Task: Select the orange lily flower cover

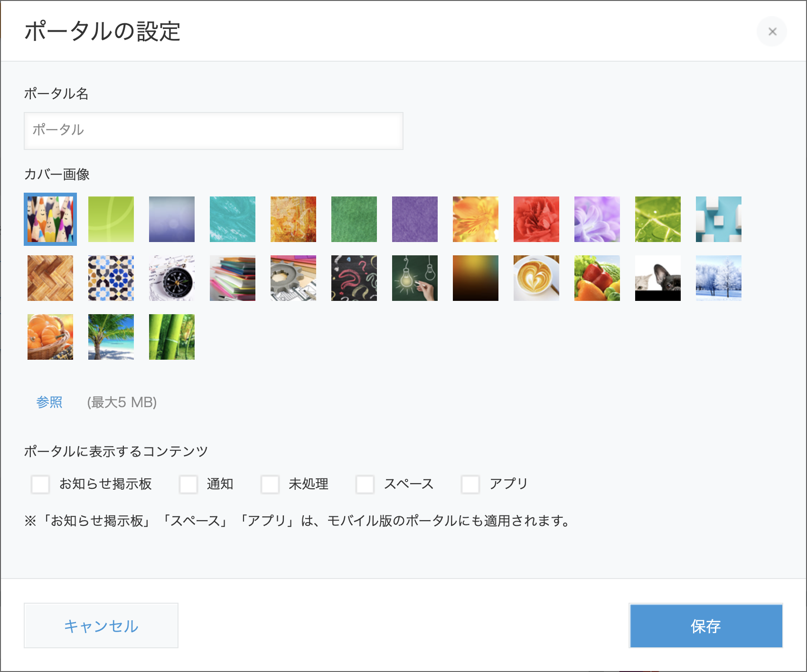Action: tap(476, 219)
